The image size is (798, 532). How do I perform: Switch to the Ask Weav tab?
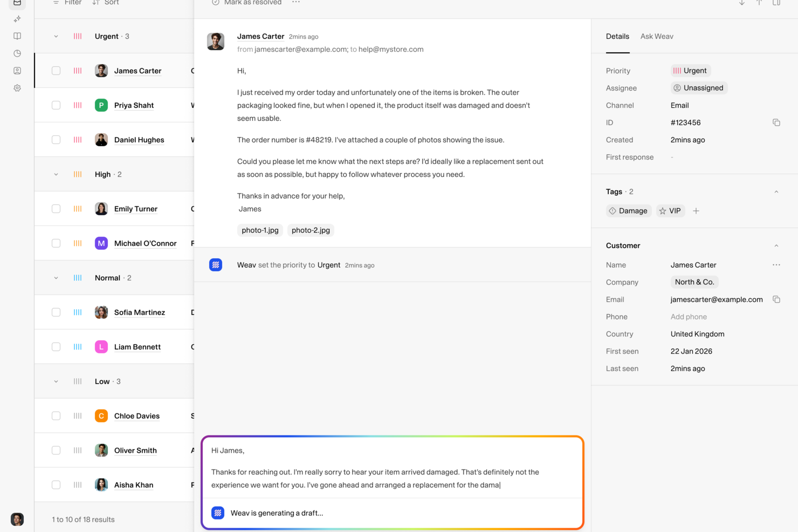657,36
